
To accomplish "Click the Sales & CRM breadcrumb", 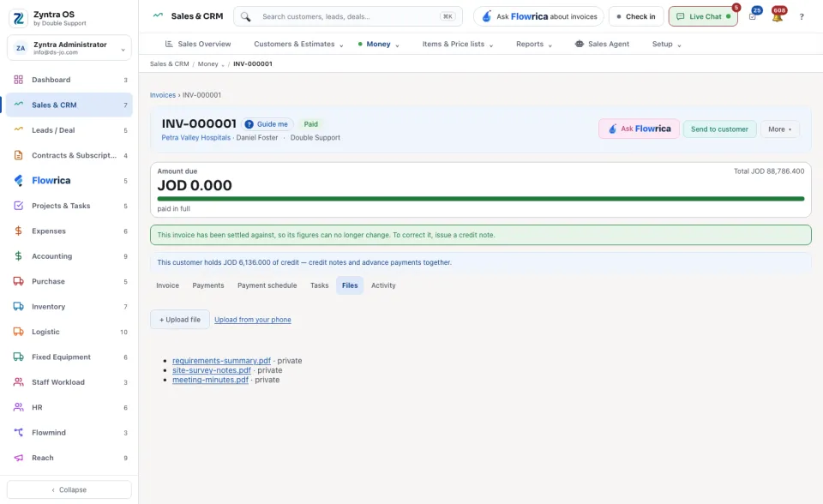I will (169, 64).
